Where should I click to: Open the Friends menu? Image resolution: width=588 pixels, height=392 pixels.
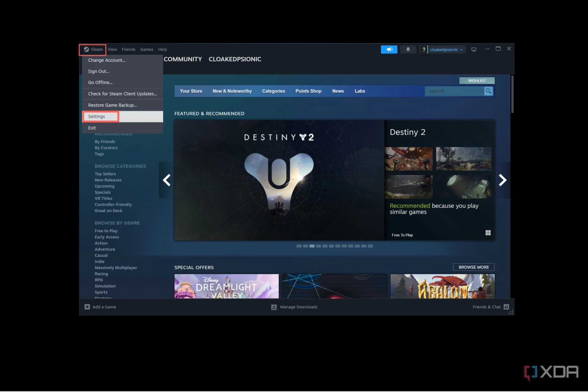pyautogui.click(x=129, y=50)
